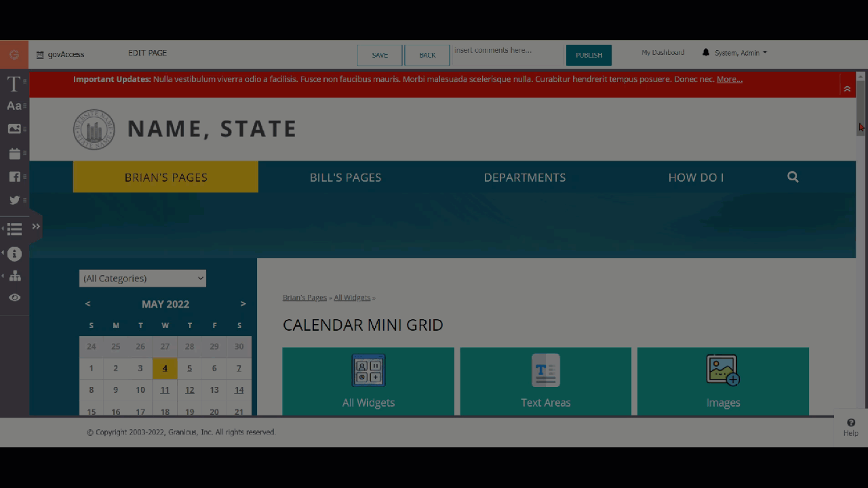Expand the sidebar with double-chevron arrow
The image size is (868, 488).
coord(36,226)
